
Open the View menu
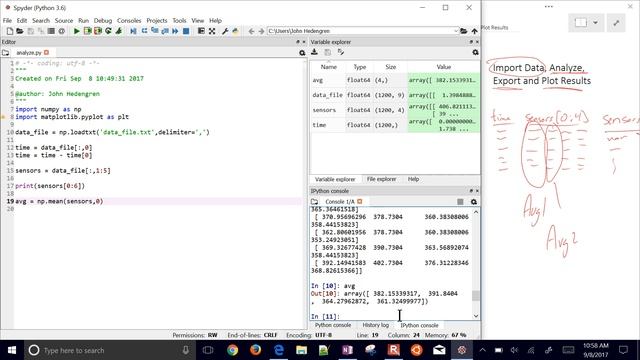(198, 20)
